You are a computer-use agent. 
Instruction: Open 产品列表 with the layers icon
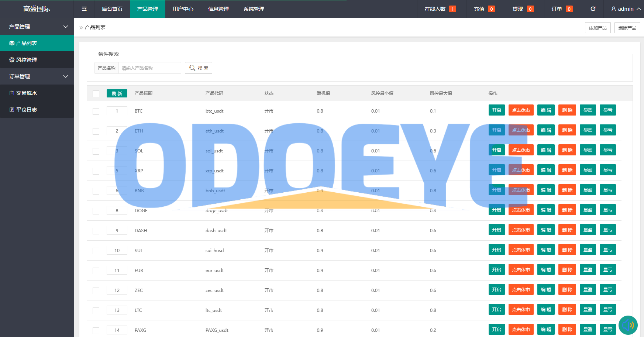(37, 43)
